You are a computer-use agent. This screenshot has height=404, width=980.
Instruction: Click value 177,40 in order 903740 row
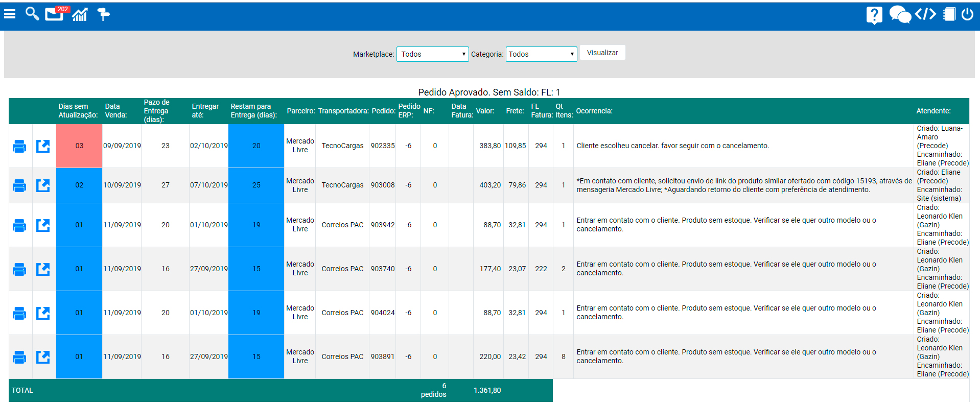click(490, 269)
